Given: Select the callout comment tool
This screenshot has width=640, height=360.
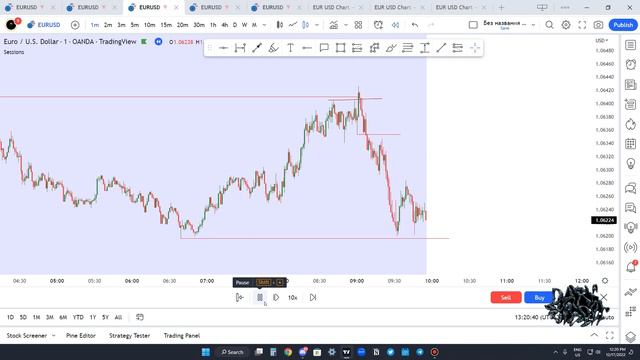Looking at the screenshot, I should (324, 48).
